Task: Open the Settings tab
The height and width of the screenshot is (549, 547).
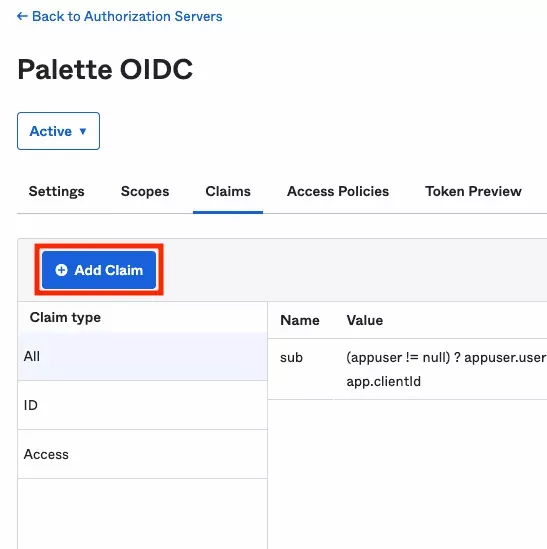Action: click(x=56, y=192)
